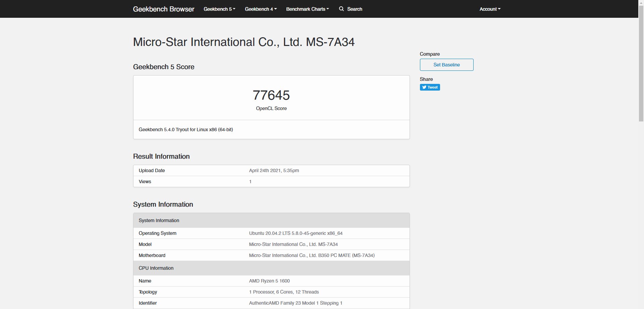
Task: Click the System Information table header
Action: [271, 220]
